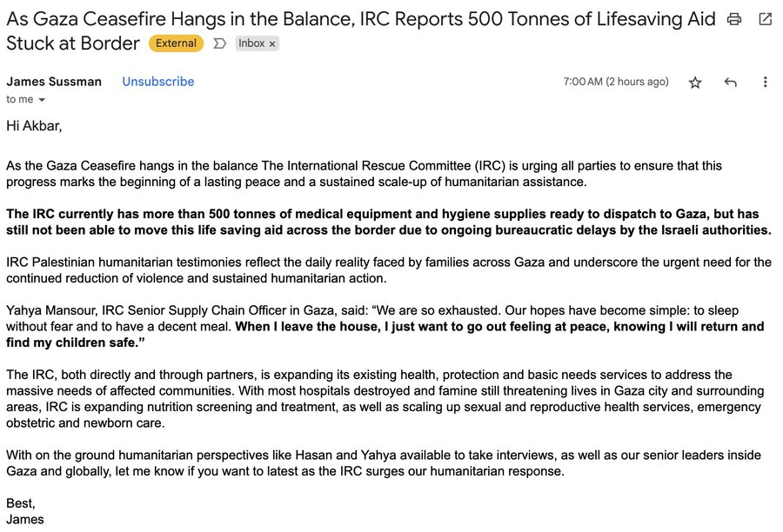Image resolution: width=783 pixels, height=532 pixels.
Task: Click the "Hi Akbar," greeting line
Action: (34, 125)
